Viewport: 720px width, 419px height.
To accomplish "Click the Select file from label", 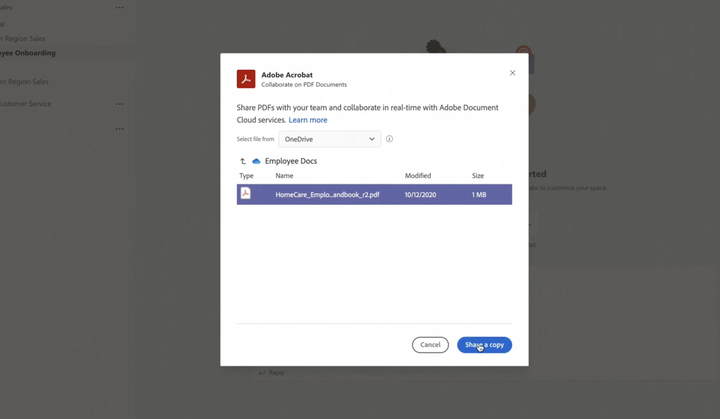I will pyautogui.click(x=255, y=139).
